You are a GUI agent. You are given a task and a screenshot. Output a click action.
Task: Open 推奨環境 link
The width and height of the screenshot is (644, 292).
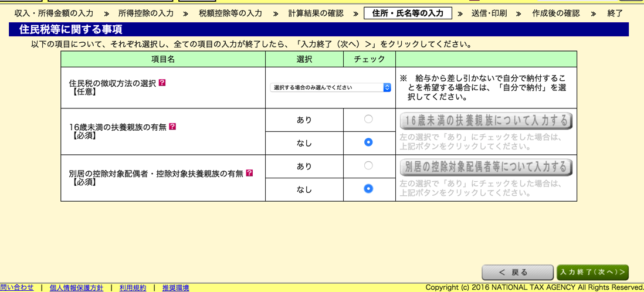pyautogui.click(x=175, y=288)
